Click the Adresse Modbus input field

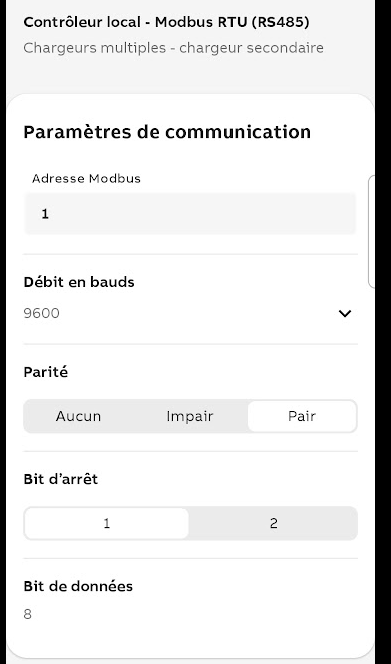click(190, 213)
